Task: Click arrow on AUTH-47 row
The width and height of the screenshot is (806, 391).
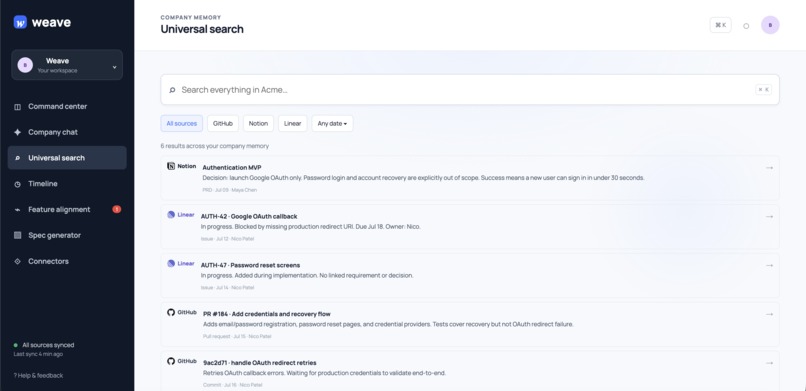Action: pyautogui.click(x=769, y=265)
